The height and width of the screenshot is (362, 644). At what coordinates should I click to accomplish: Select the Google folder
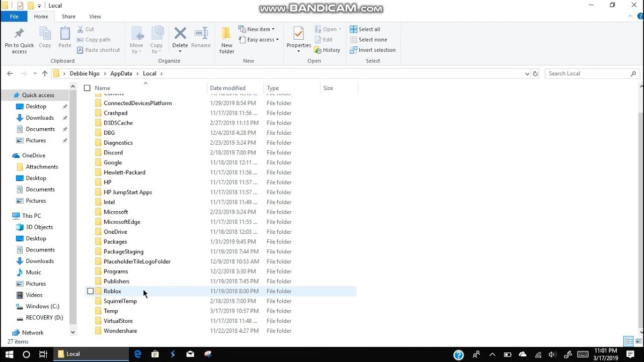click(113, 162)
